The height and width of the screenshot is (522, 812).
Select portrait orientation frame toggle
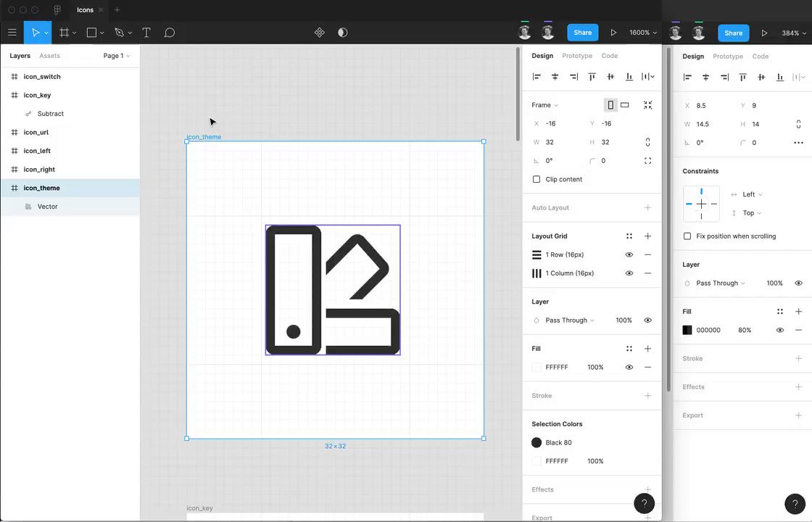[610, 105]
